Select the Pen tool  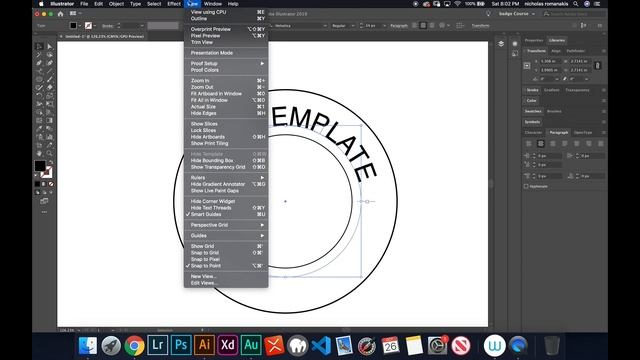(39, 63)
